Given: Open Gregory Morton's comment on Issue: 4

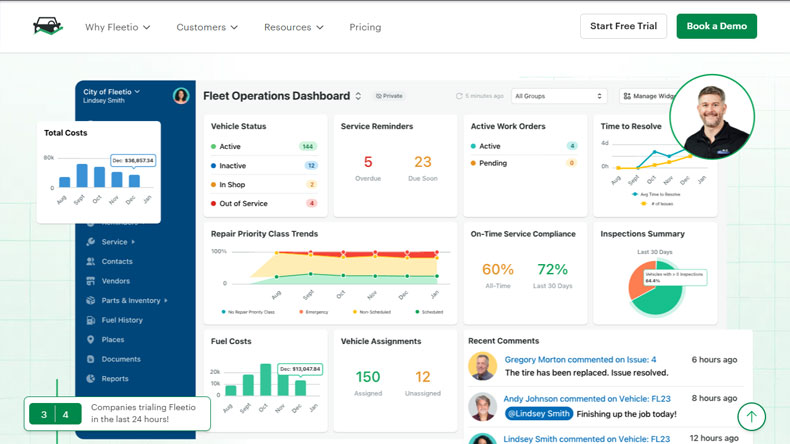Looking at the screenshot, I should pos(580,359).
